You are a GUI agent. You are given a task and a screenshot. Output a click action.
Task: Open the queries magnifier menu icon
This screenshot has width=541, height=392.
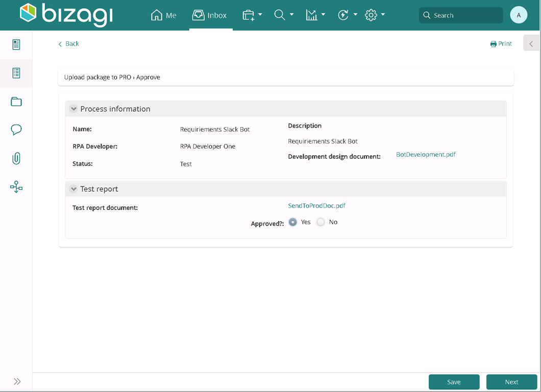[280, 15]
